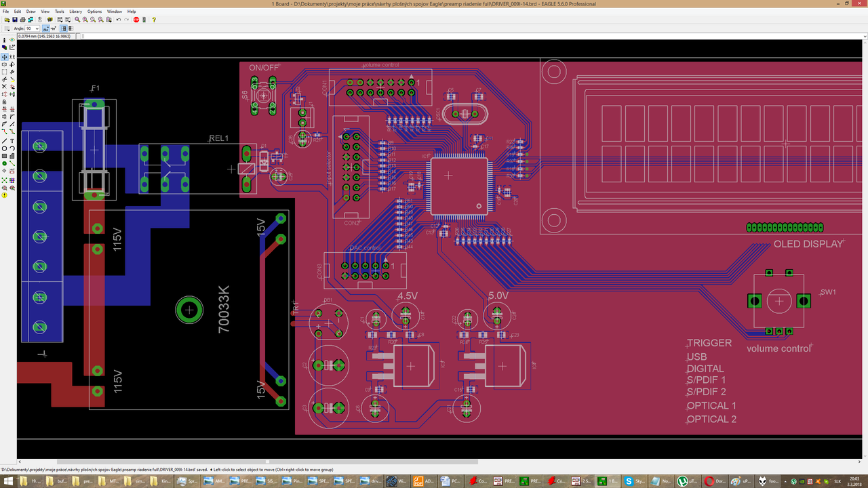This screenshot has height=488, width=868.
Task: Open a file with the toolbar Open icon
Action: [7, 20]
